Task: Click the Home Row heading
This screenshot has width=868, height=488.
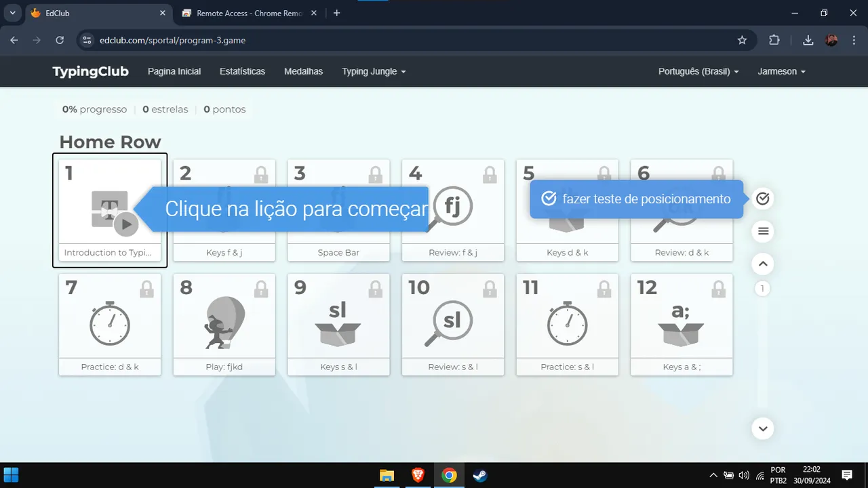Action: tap(110, 142)
